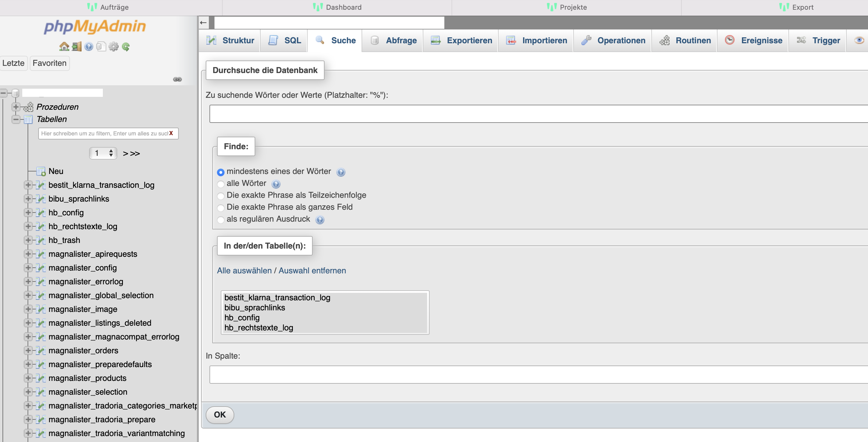Collapse the Tabellen tree node
The image size is (868, 442).
coord(15,119)
